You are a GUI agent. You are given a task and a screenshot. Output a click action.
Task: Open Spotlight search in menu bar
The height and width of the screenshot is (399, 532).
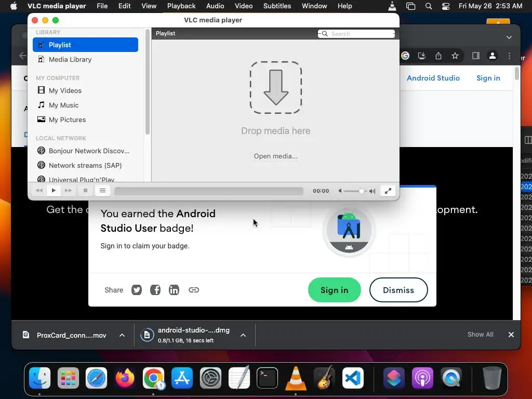point(429,6)
